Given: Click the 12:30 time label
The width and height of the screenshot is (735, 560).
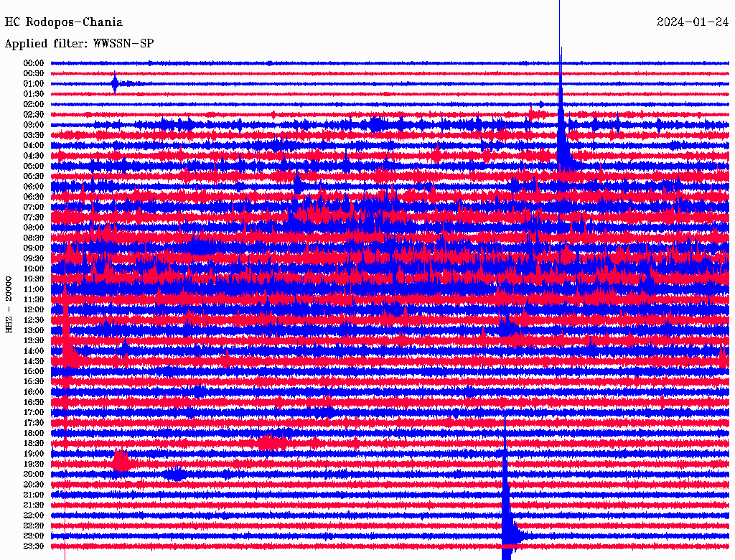Looking at the screenshot, I should click(x=34, y=320).
